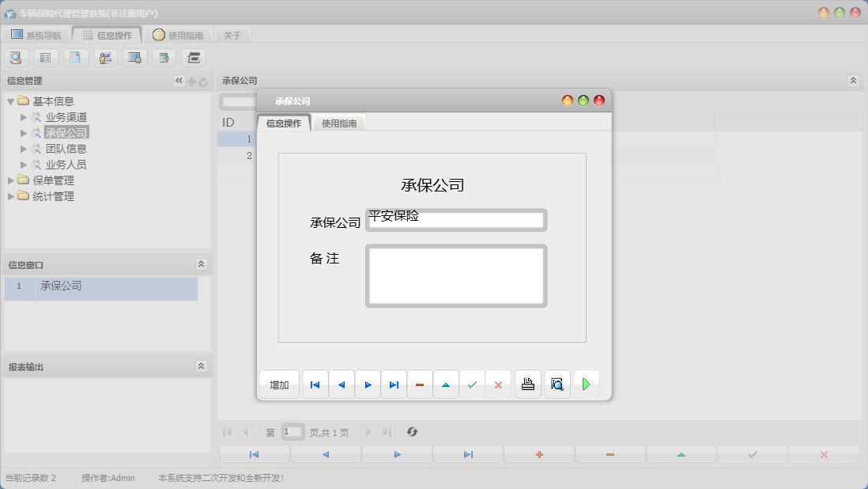
Task: Click the refresh icon in the pagination bar
Action: [x=412, y=431]
